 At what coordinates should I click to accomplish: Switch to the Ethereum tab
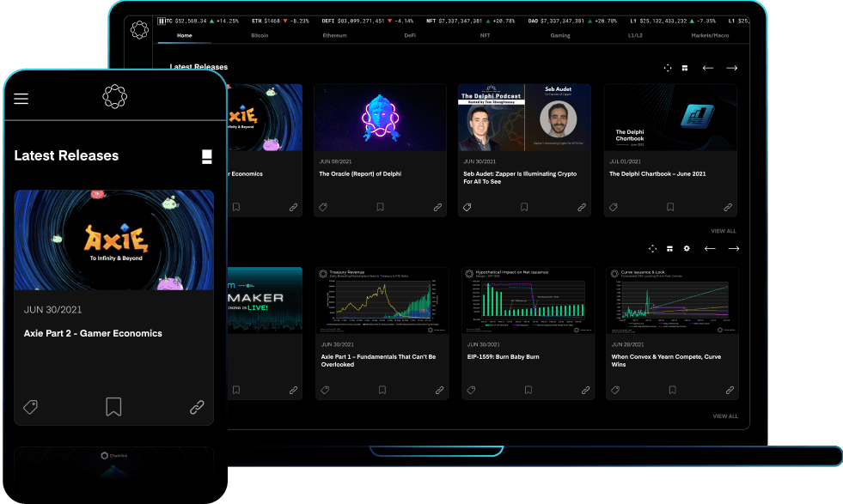click(334, 35)
